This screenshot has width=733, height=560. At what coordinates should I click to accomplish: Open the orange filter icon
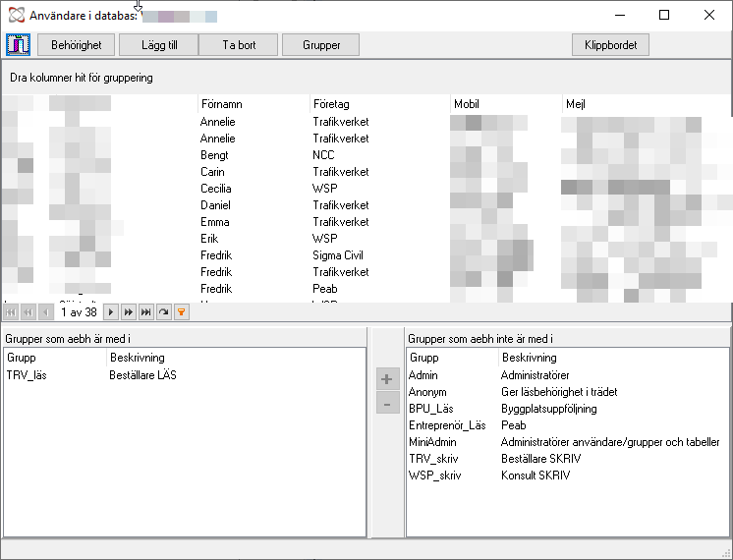coord(182,311)
